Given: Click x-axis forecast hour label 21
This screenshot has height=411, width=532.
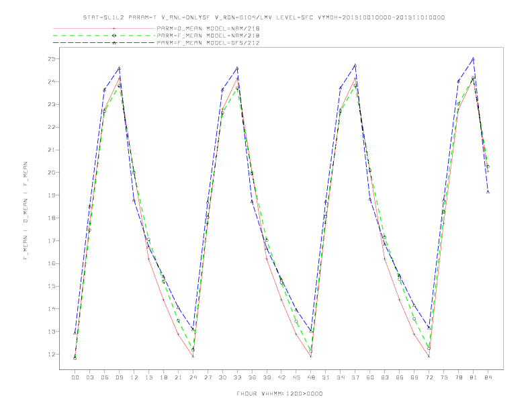Looking at the screenshot, I should [178, 377].
